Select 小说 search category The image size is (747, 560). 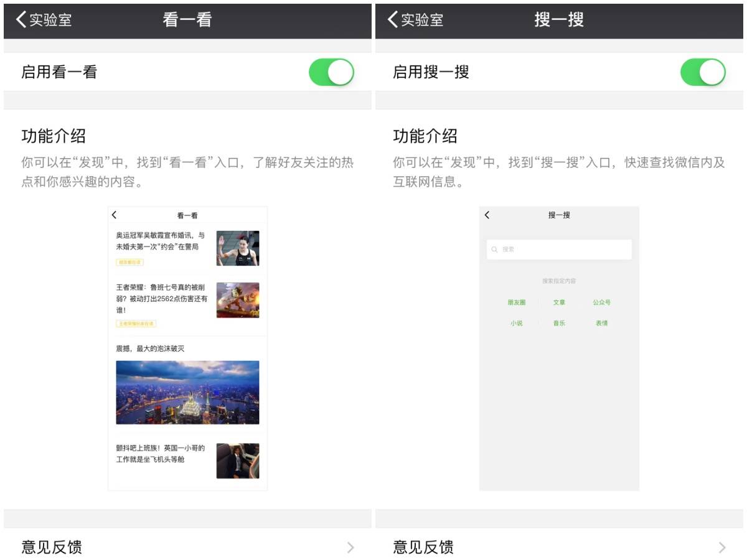(x=516, y=324)
